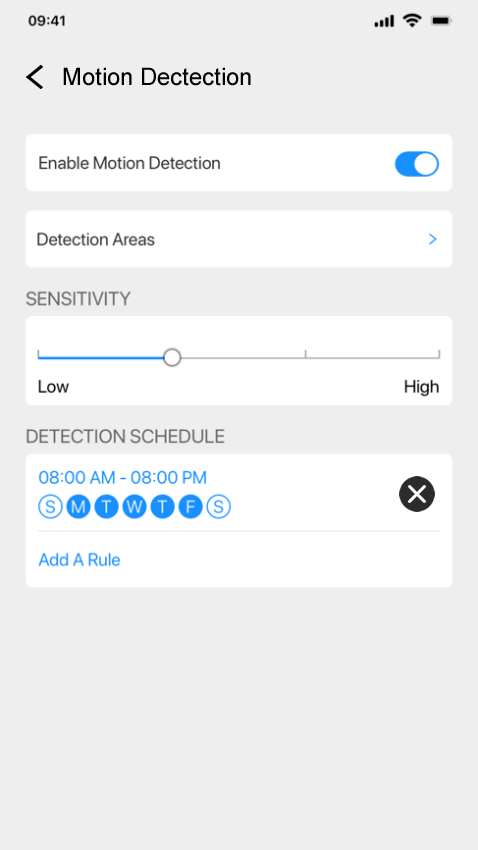Tap the back arrow icon
This screenshot has height=850, width=478.
(35, 77)
